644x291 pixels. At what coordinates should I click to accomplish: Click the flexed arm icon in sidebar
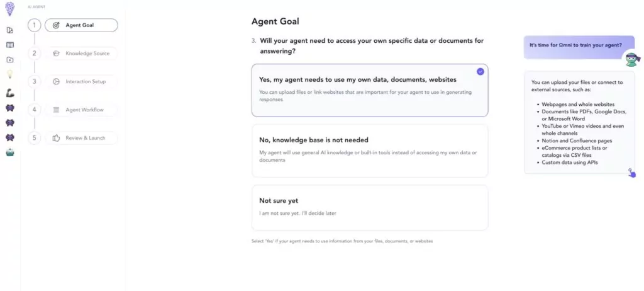pos(10,93)
